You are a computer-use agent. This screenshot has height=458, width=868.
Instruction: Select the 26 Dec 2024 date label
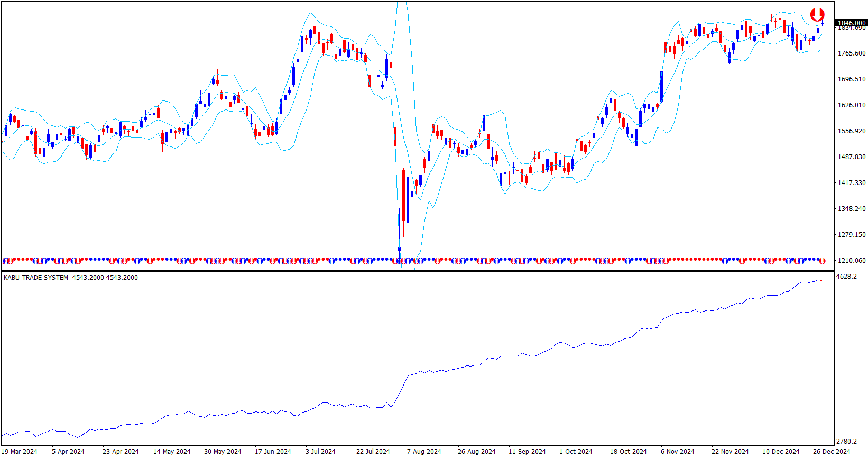tap(832, 451)
